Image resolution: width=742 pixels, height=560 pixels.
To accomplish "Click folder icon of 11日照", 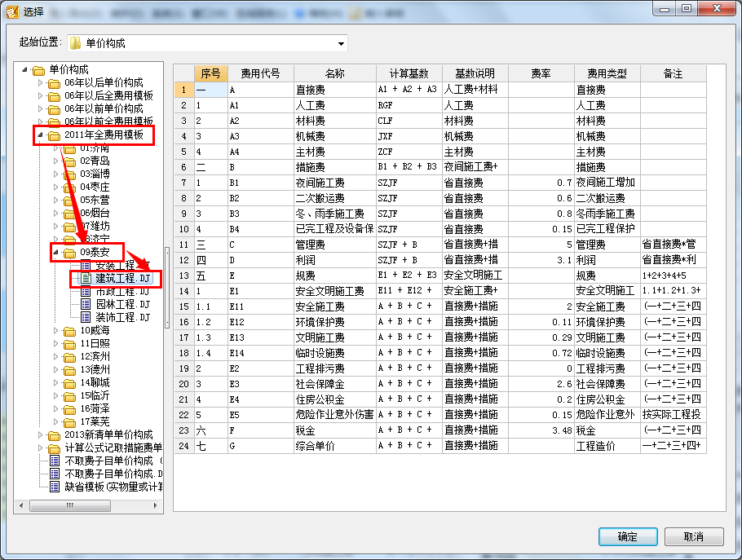I will pyautogui.click(x=69, y=344).
